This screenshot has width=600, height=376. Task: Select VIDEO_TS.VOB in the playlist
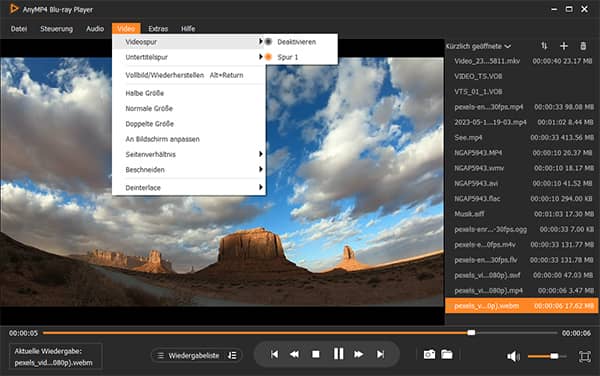(522, 76)
